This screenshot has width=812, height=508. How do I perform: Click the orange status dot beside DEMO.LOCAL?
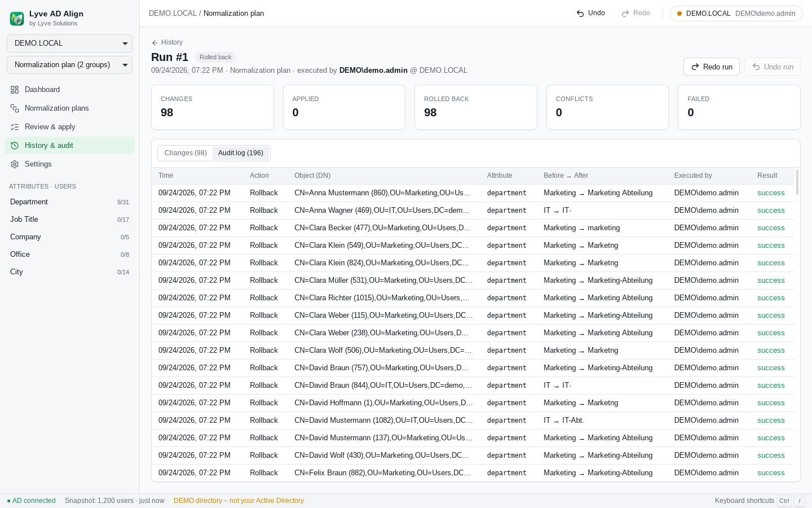point(679,14)
